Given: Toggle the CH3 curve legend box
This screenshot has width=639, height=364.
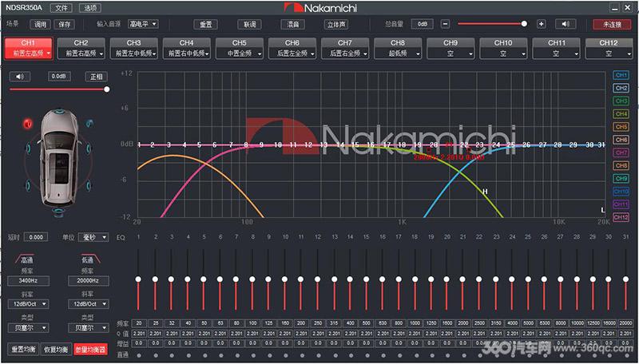Looking at the screenshot, I should [x=621, y=101].
